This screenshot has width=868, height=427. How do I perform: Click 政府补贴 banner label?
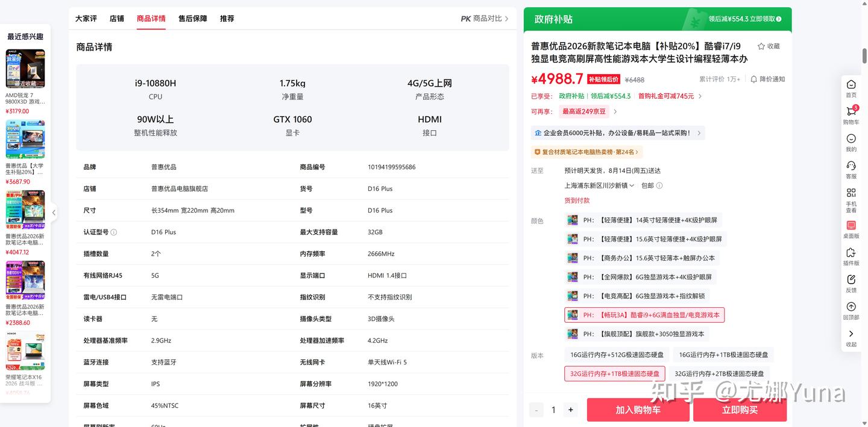click(x=553, y=19)
